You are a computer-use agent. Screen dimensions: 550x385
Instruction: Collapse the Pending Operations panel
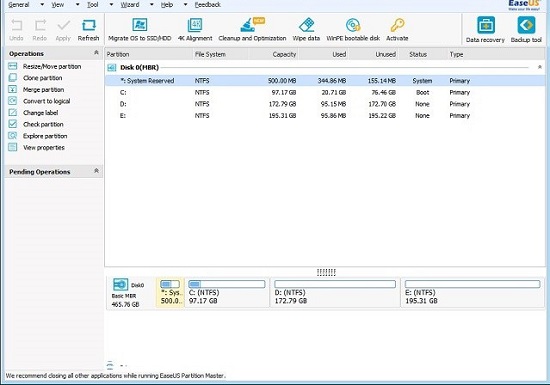[x=96, y=171]
